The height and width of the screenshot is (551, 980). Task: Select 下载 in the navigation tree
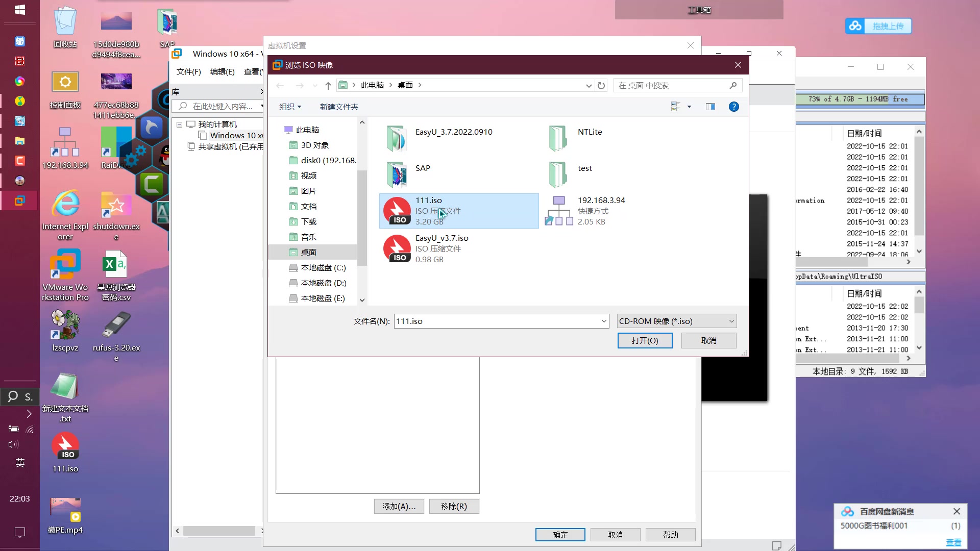(x=303, y=221)
